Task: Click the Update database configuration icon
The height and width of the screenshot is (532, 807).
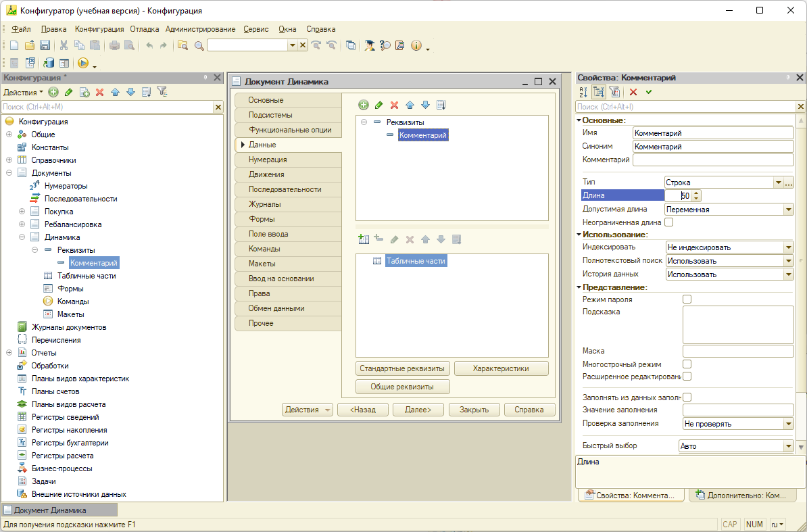Action: [x=49, y=63]
